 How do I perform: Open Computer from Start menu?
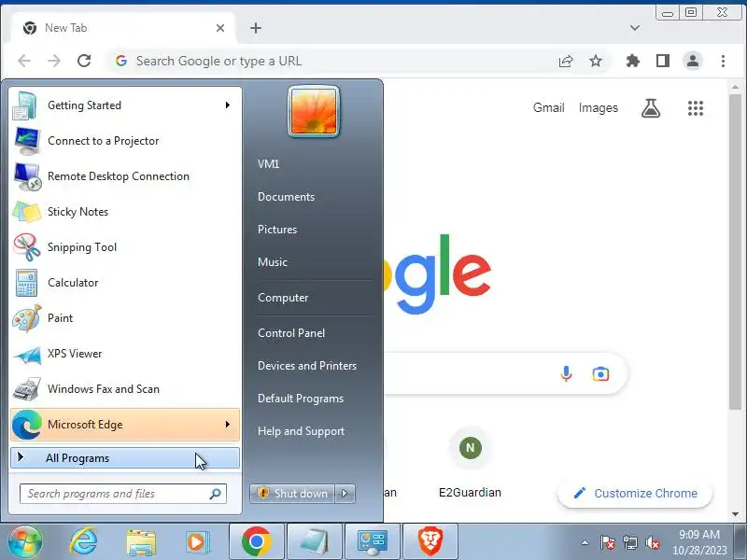[x=283, y=298]
